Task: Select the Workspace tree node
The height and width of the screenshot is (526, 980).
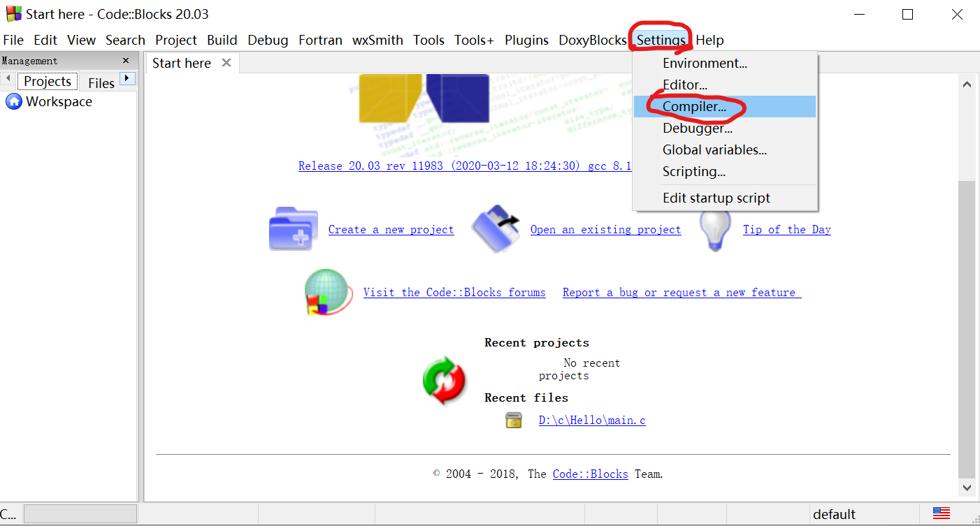Action: [59, 101]
